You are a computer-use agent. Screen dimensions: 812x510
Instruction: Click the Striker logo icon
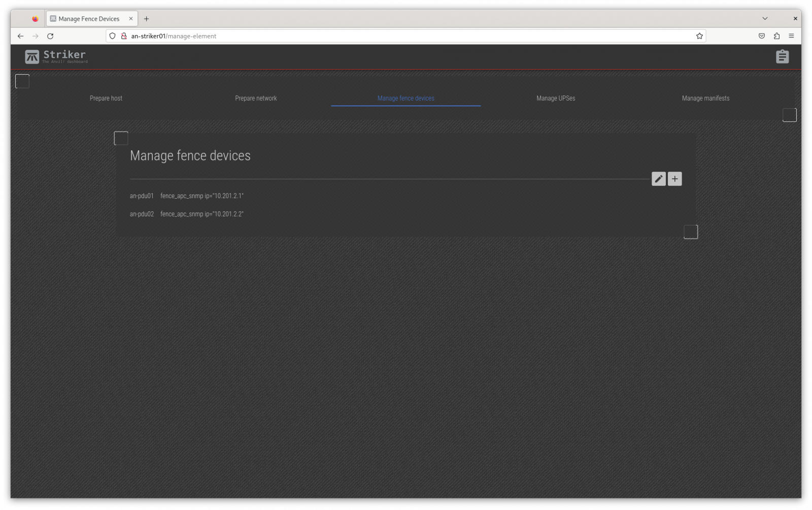tap(32, 56)
